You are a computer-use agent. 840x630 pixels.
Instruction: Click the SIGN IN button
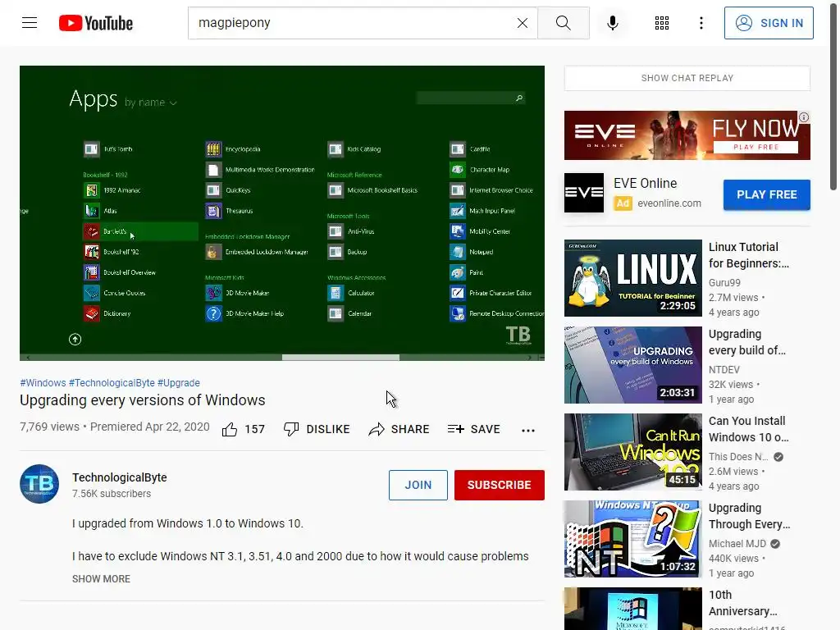[769, 23]
